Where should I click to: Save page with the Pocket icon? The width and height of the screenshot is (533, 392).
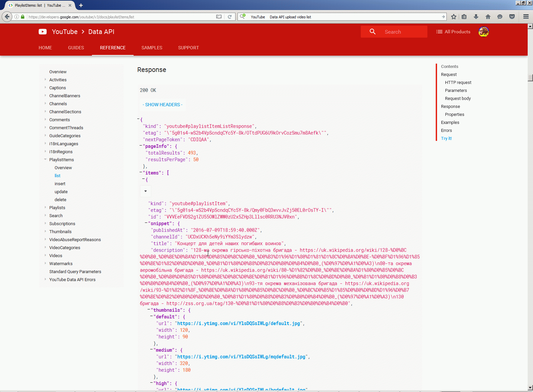512,17
